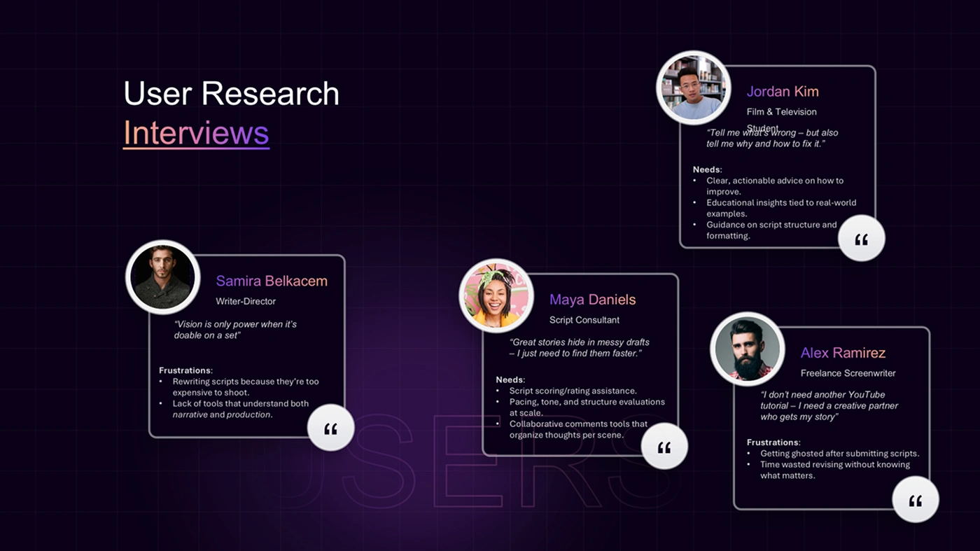Click the bullet "Collaborative comments tools"
This screenshot has width=980, height=551.
[579, 429]
